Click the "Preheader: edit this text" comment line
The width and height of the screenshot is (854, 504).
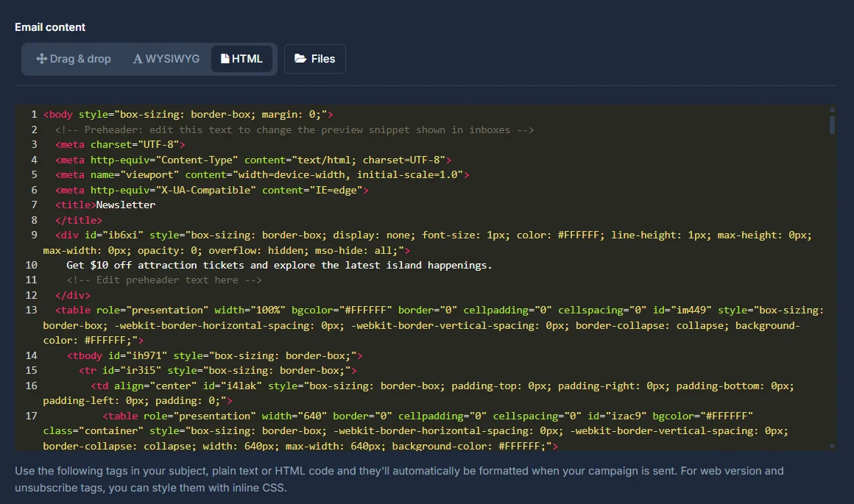click(x=294, y=129)
